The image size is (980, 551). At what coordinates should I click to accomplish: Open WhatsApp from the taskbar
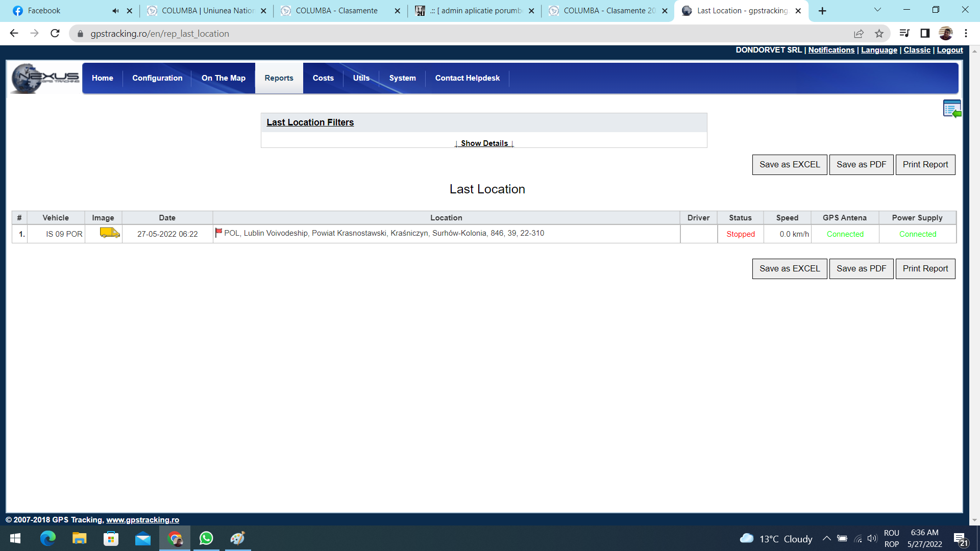206,538
